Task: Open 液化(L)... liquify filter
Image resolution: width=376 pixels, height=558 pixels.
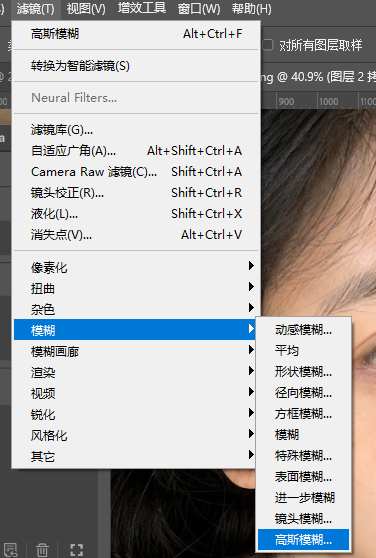Action: point(136,214)
